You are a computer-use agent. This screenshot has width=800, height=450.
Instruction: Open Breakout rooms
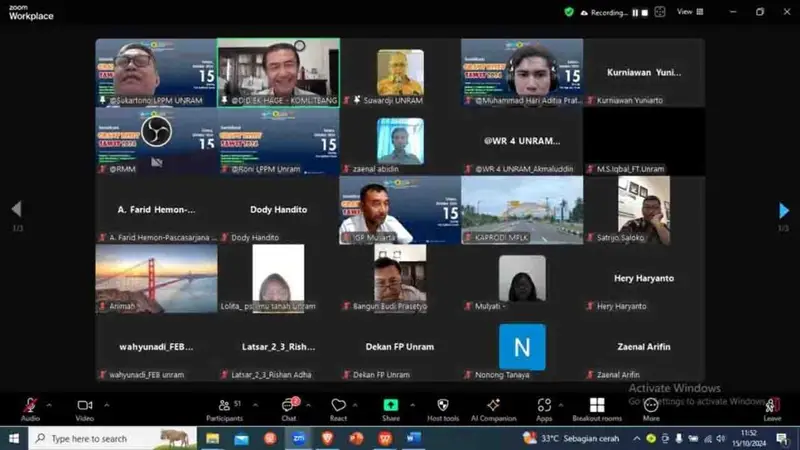(x=597, y=408)
